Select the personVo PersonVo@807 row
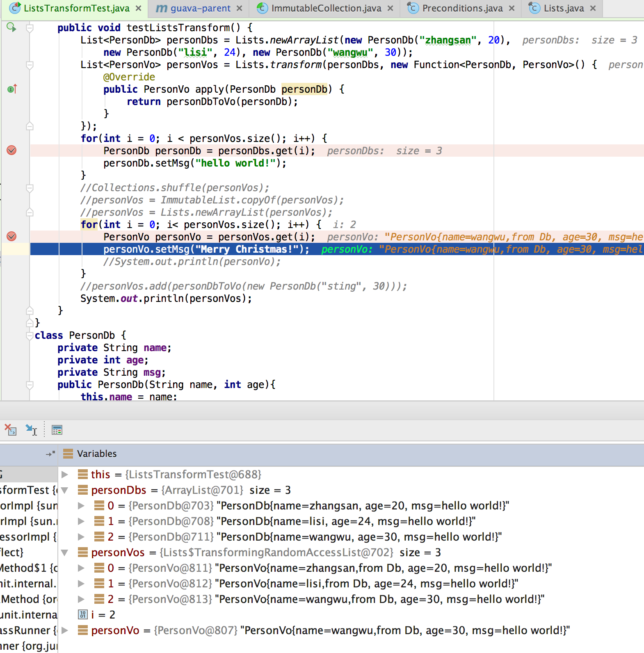This screenshot has height=653, width=644. (351, 630)
